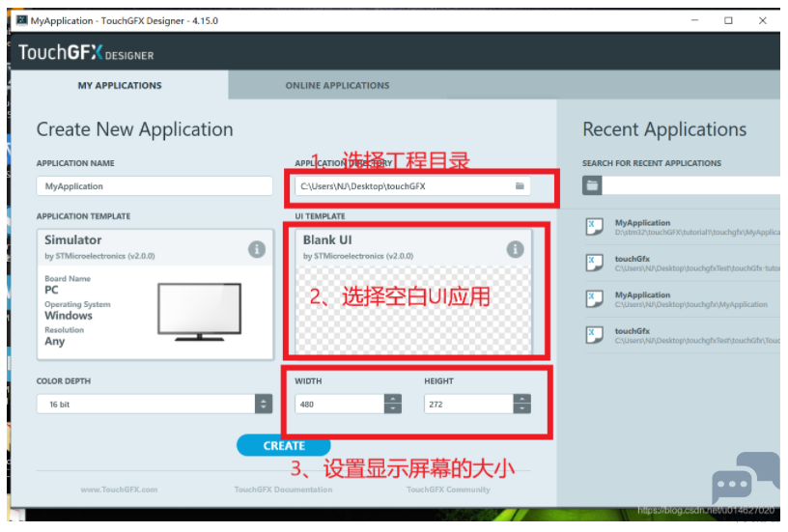This screenshot has width=788, height=532.
Task: Open the TouchGFX Documentation link
Action: [x=283, y=490]
